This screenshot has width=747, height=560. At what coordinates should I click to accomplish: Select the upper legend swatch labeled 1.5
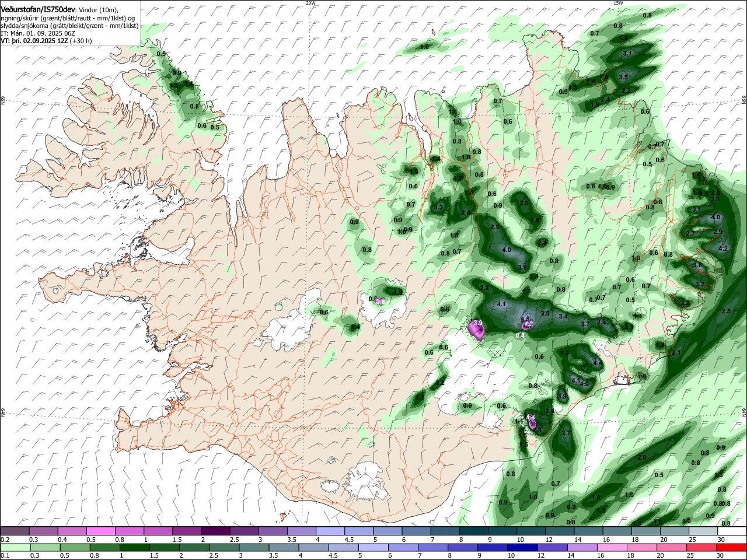pos(187,531)
